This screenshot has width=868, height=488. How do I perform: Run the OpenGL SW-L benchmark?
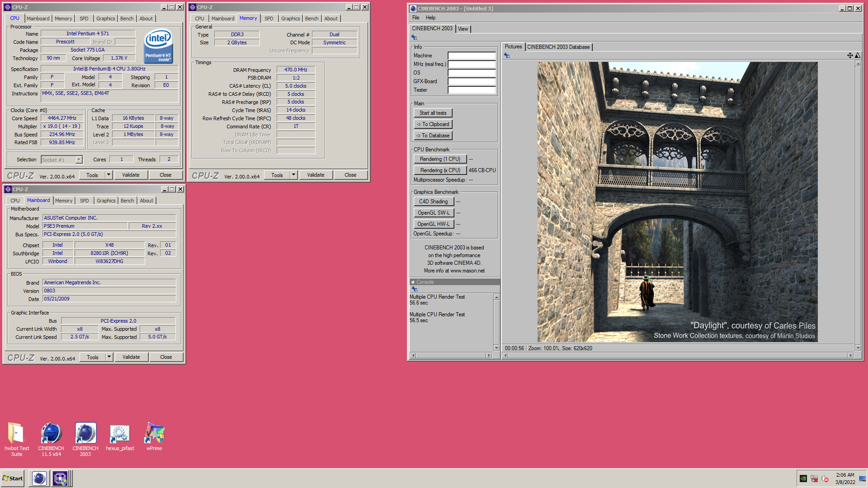coord(434,213)
